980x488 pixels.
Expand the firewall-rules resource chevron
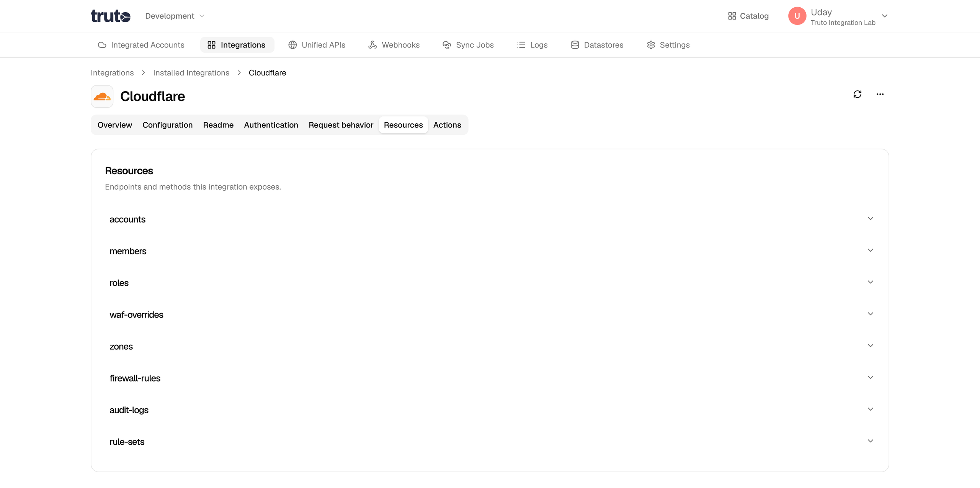(870, 377)
